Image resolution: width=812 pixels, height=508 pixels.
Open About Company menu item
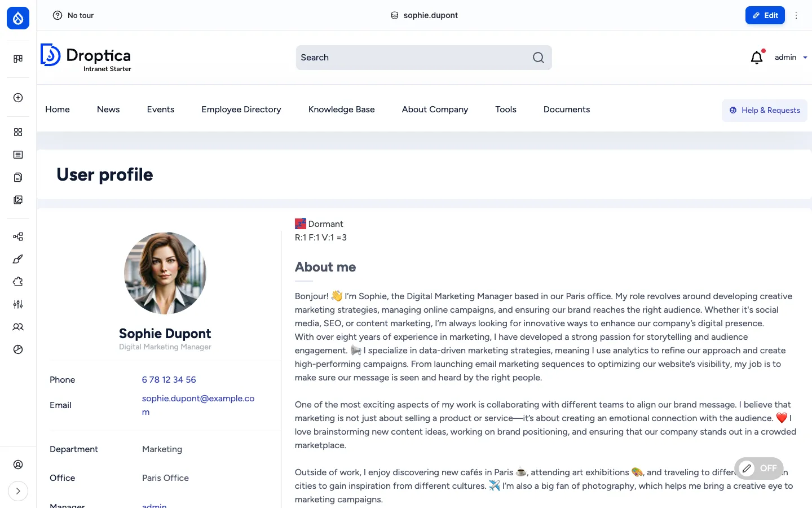[x=435, y=110]
